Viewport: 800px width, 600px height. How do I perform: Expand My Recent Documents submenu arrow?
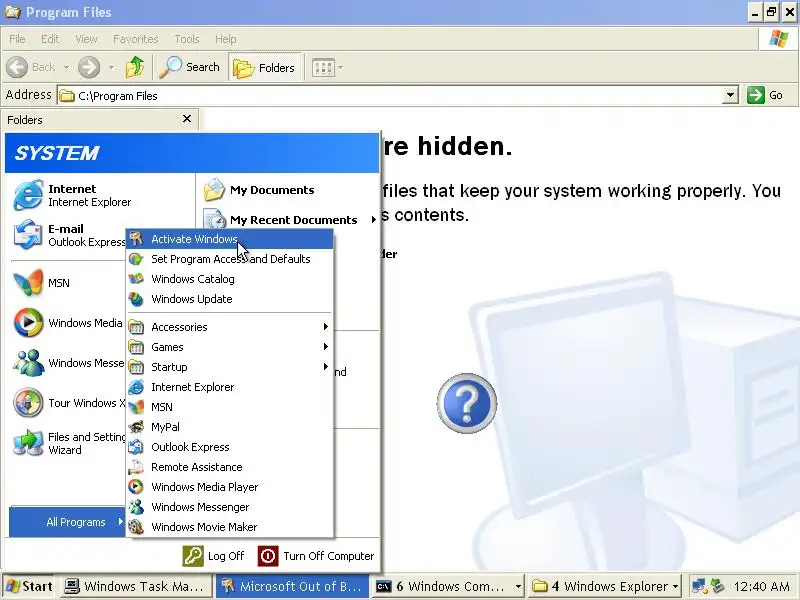click(x=373, y=219)
